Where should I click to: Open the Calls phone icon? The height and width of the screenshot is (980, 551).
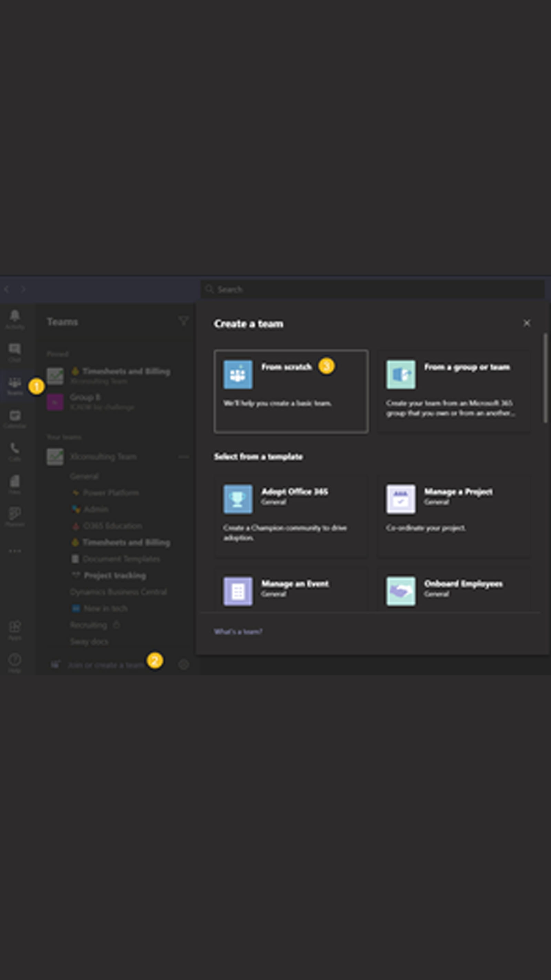15,450
